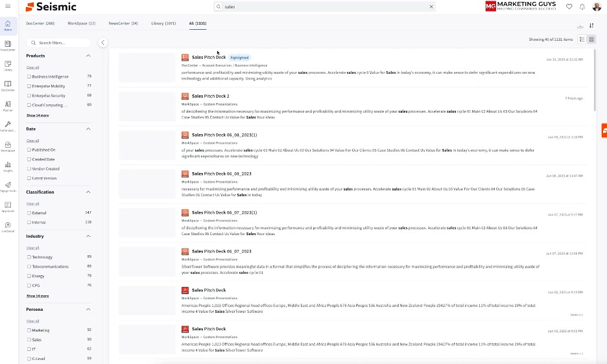Open WorkSpace in sidebar
The width and height of the screenshot is (607, 364).
pos(8,146)
